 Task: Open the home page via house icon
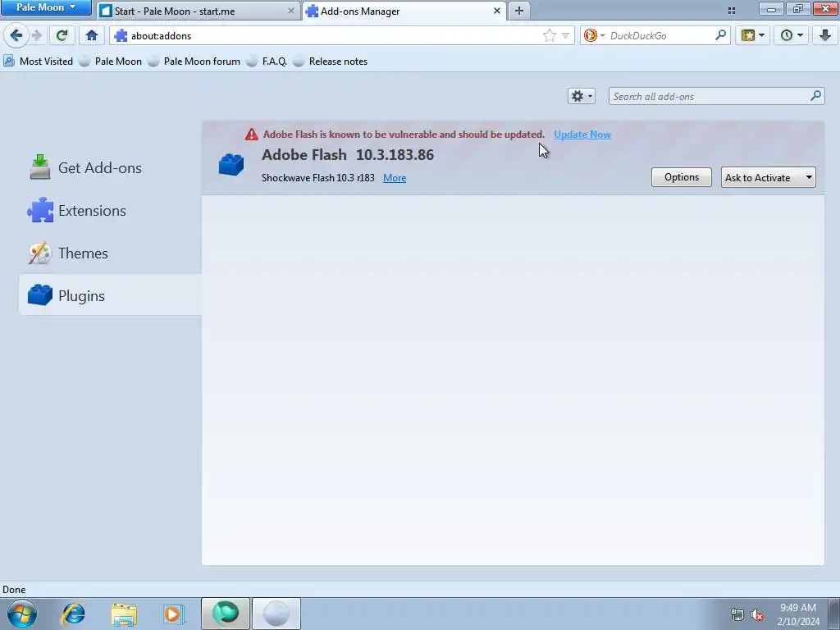click(92, 36)
